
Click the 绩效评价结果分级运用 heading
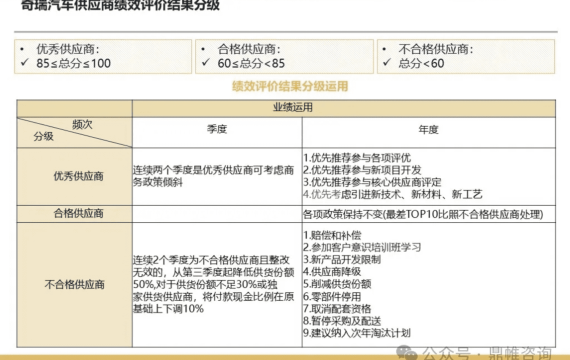290,86
